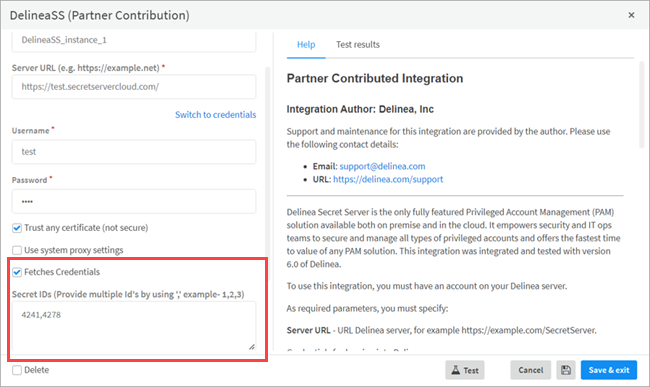Click the Username field containing test
Viewport: 650px width, 387px height.
134,152
